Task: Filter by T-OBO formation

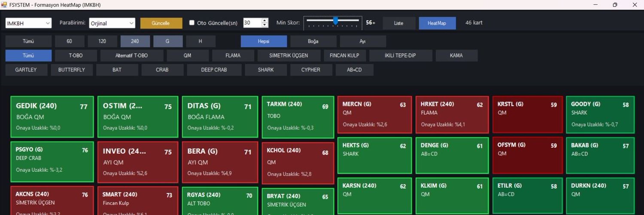Action: tap(76, 55)
